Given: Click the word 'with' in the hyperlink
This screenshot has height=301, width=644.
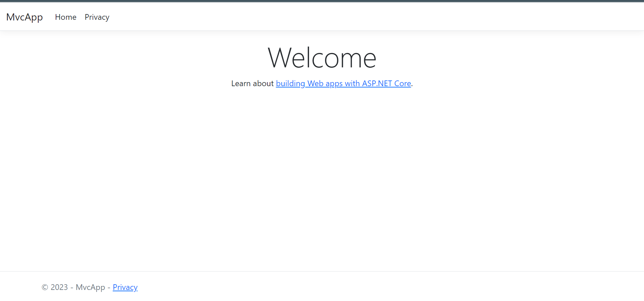Looking at the screenshot, I should click(x=352, y=83).
